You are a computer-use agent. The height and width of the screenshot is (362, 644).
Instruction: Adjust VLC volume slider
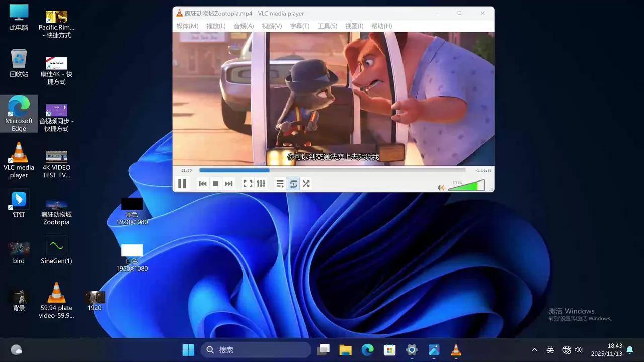pos(466,186)
